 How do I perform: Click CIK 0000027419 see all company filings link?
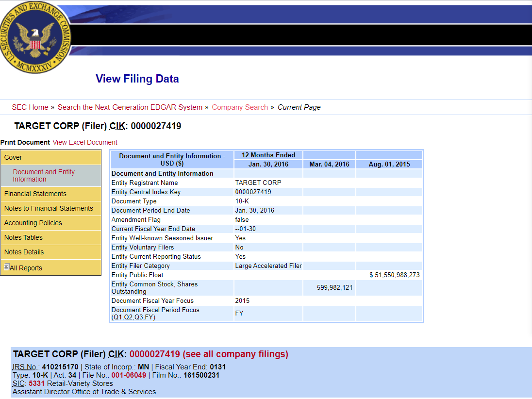pos(209,354)
